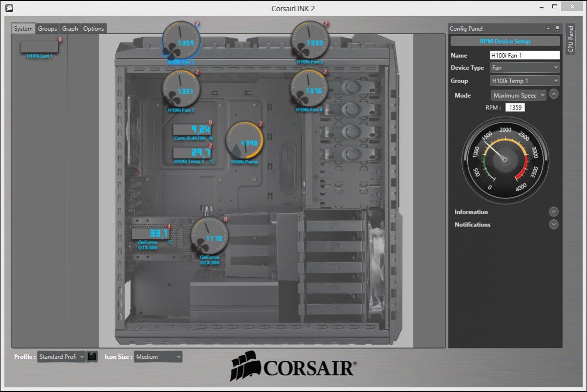Click the CorsairLINK app icon in title bar
The width and height of the screenshot is (587, 392).
click(9, 8)
